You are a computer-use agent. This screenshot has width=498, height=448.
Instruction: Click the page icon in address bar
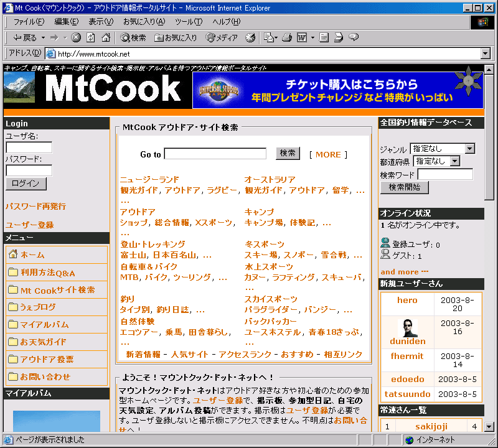point(50,54)
